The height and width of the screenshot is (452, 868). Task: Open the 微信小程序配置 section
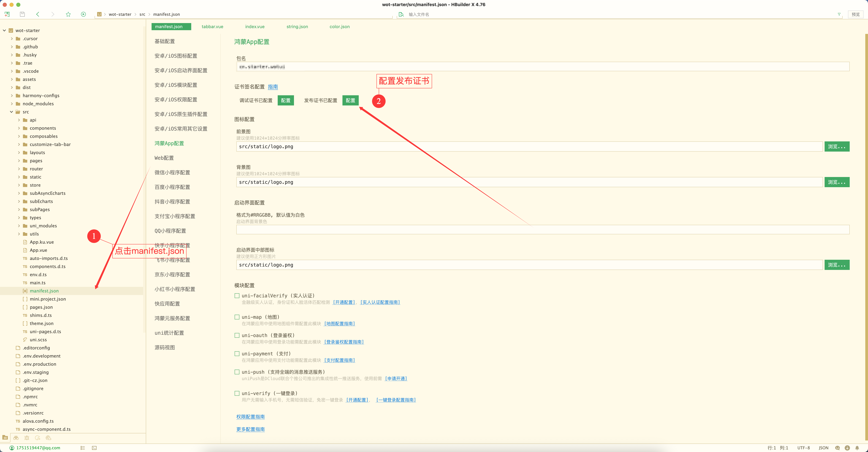172,173
